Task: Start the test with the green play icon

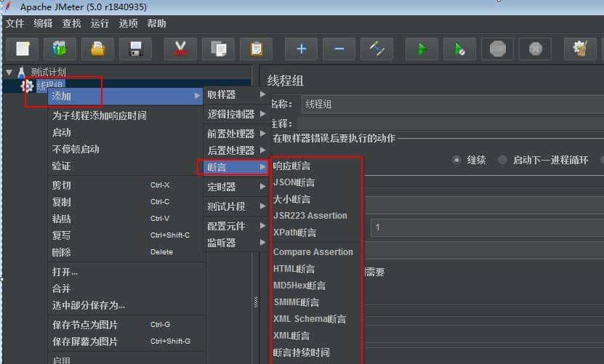Action: point(422,49)
